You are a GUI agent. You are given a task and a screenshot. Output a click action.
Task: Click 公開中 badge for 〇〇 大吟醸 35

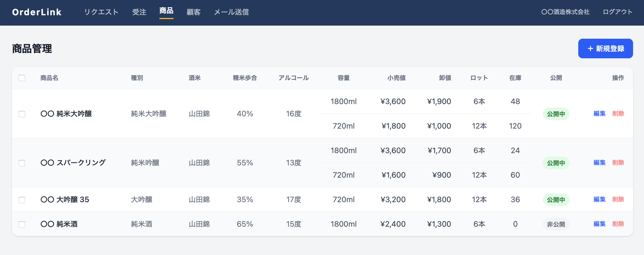556,200
